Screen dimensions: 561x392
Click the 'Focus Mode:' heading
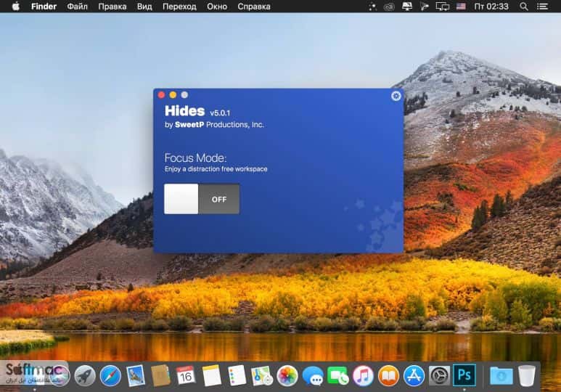pos(195,158)
